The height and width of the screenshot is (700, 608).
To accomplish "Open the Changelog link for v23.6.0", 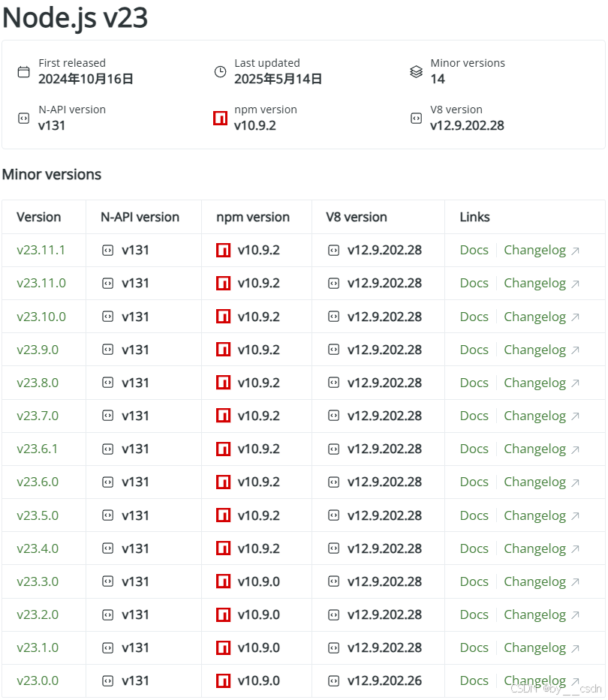I will (x=535, y=482).
